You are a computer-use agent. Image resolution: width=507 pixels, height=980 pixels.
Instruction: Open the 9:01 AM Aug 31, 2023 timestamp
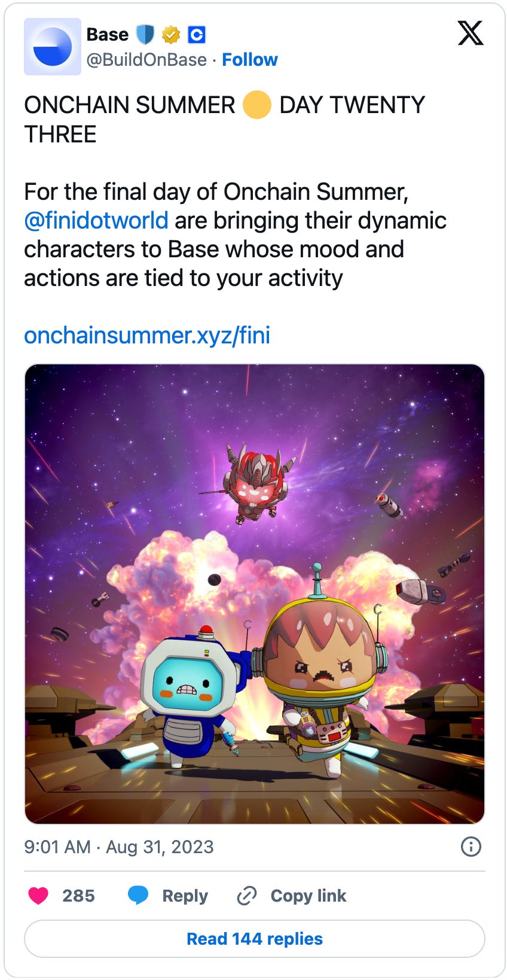tap(119, 847)
